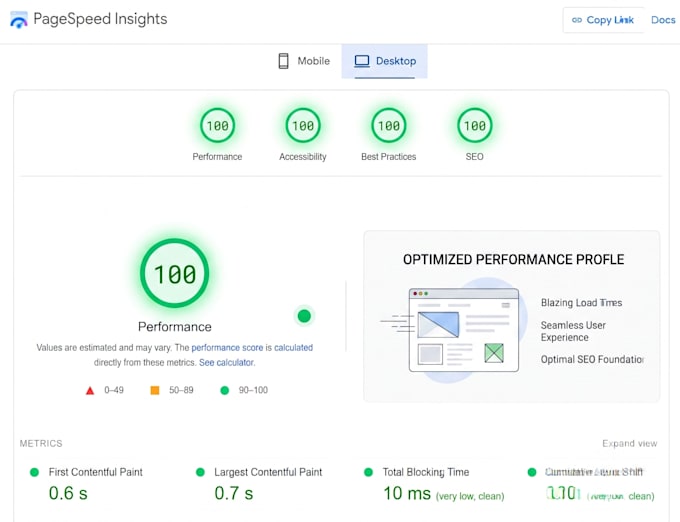Click the browser window illustration thumbnail

(x=464, y=330)
